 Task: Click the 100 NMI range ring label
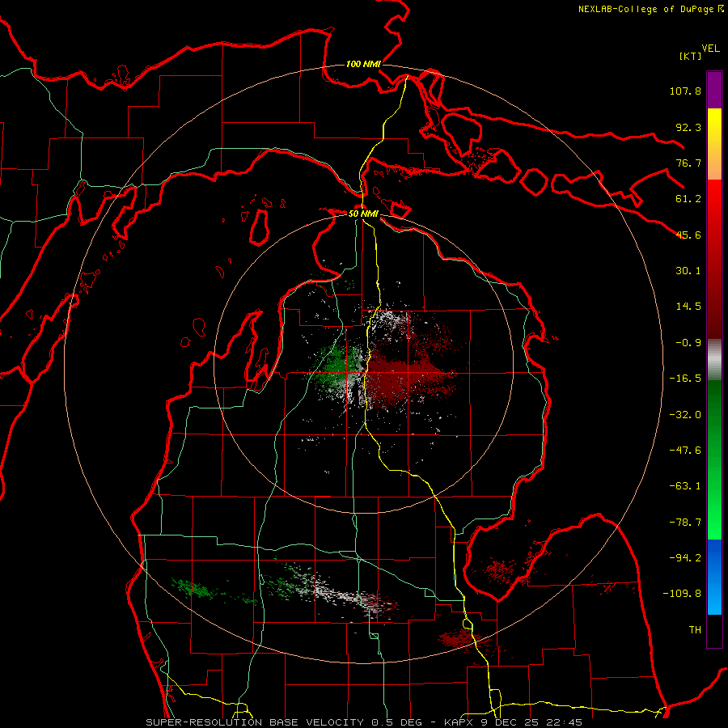click(x=363, y=64)
